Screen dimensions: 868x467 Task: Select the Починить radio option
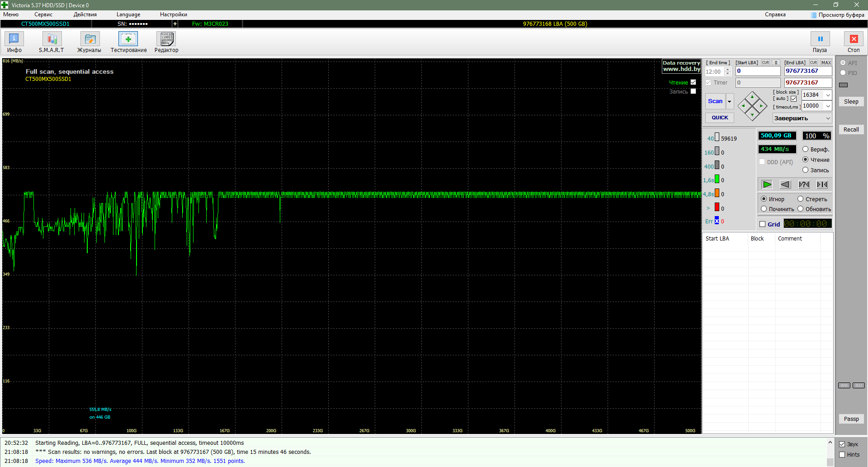point(764,209)
